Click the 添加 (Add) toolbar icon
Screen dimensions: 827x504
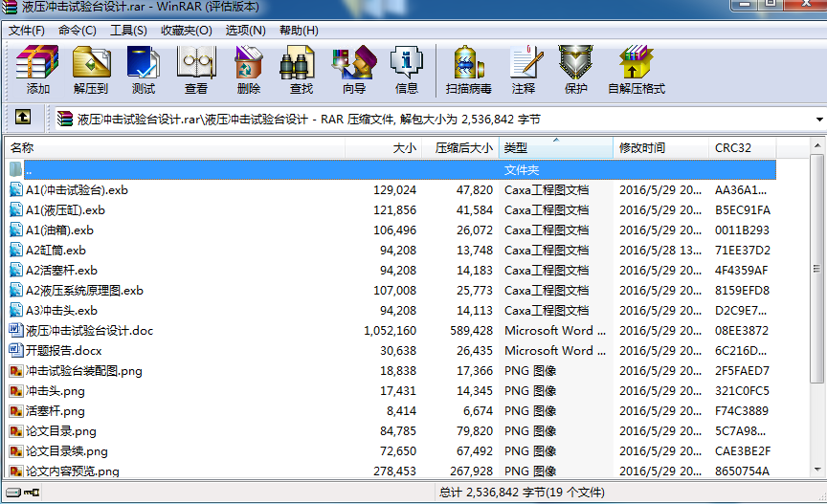[x=37, y=62]
